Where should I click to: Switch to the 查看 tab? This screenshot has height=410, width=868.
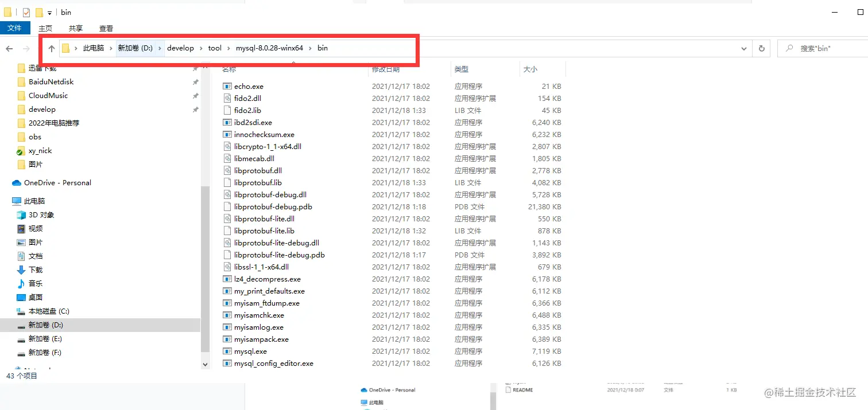[x=106, y=28]
